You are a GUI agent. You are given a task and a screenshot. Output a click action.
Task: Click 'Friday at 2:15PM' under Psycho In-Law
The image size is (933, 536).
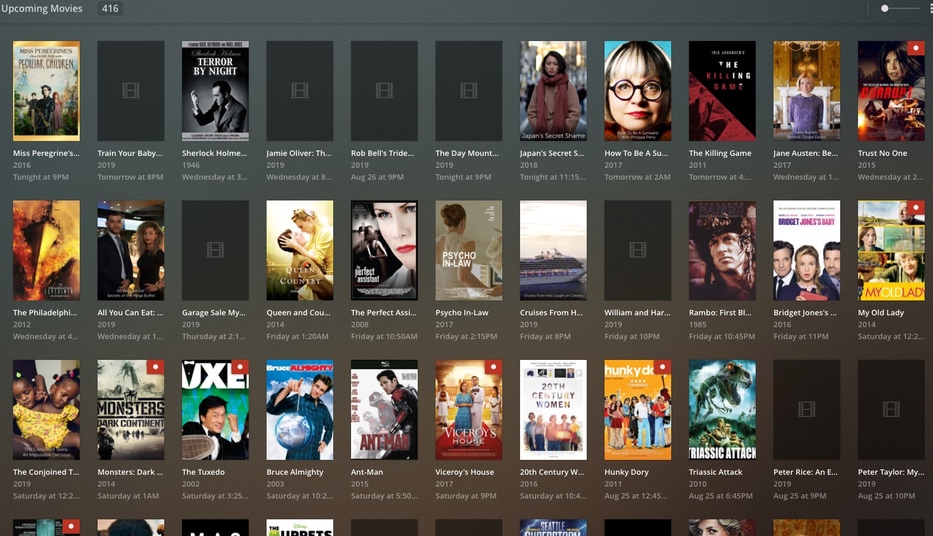(466, 336)
